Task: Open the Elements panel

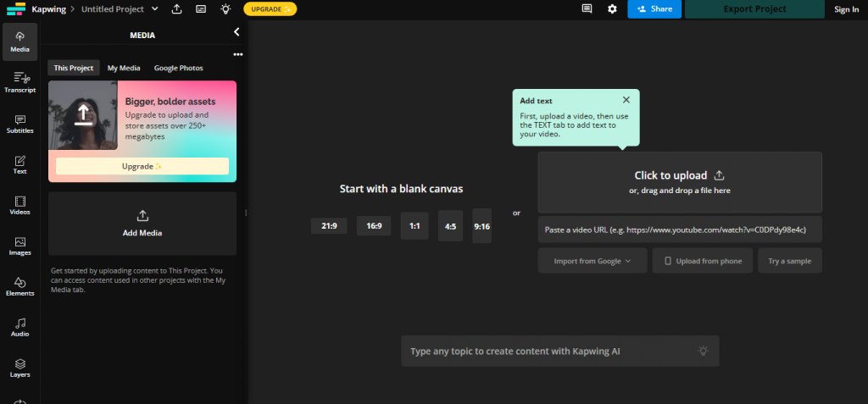Action: (x=19, y=286)
